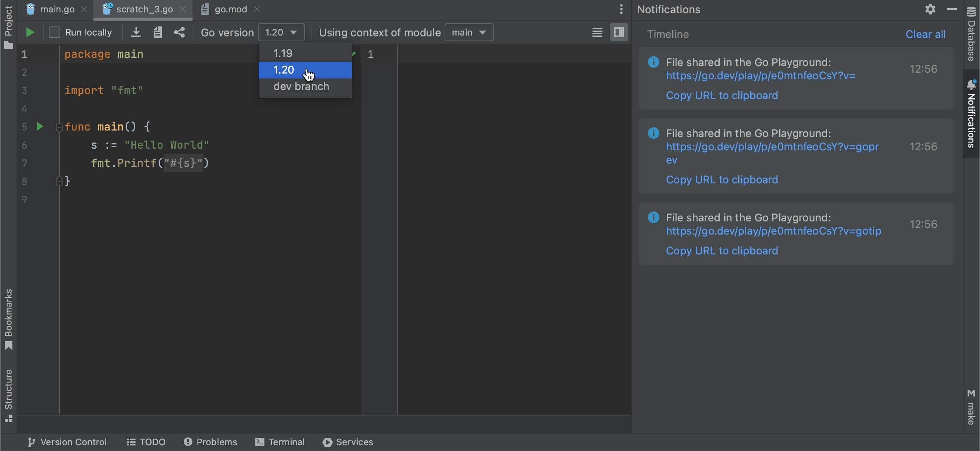Screen dimensions: 980x451
Task: Copy the gotip playground URL to clipboard
Action: coord(721,250)
